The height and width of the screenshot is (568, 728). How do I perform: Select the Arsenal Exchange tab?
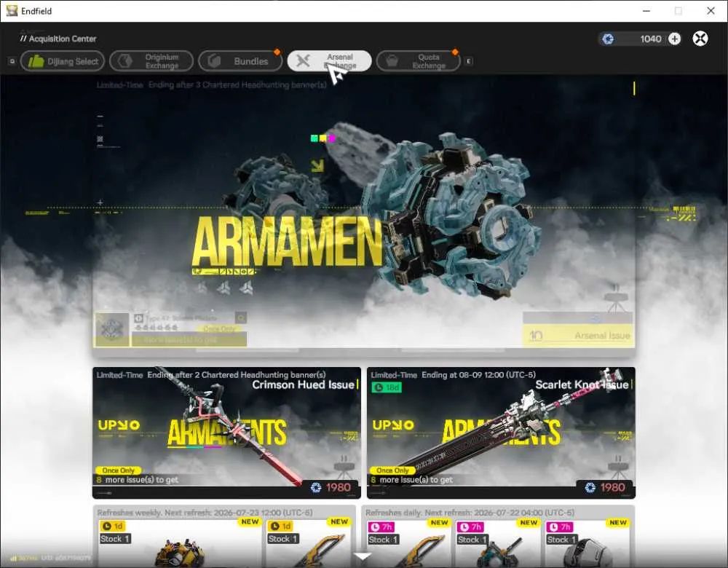(329, 61)
